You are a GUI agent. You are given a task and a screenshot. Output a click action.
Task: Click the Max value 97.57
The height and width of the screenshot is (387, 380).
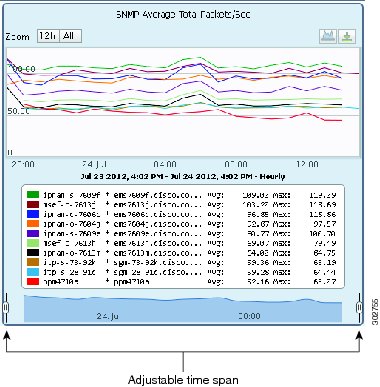pyautogui.click(x=324, y=224)
